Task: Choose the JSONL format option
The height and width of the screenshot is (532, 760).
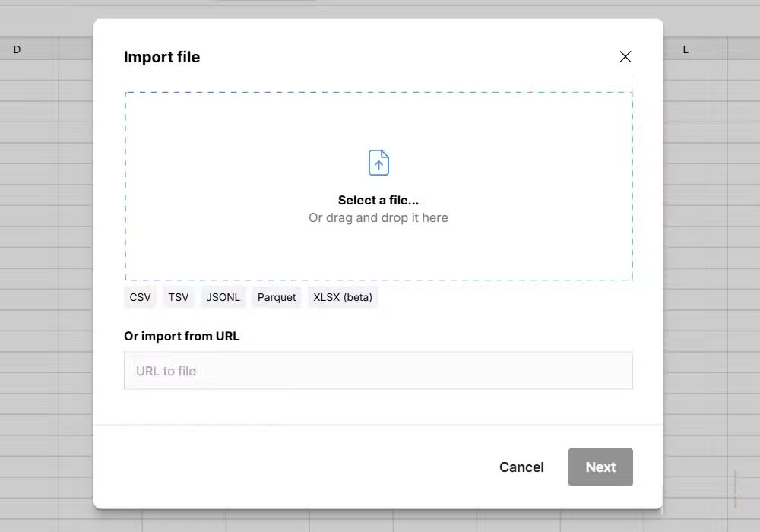Action: pyautogui.click(x=223, y=297)
